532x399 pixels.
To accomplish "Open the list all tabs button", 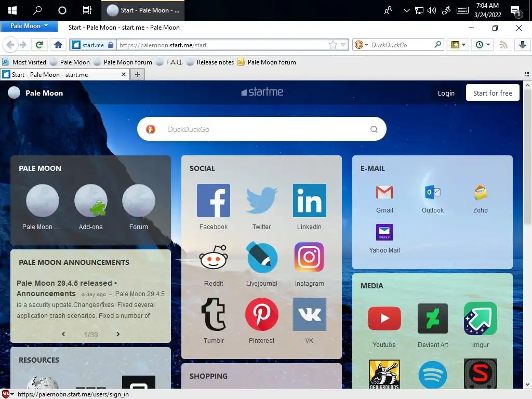I will [x=527, y=74].
